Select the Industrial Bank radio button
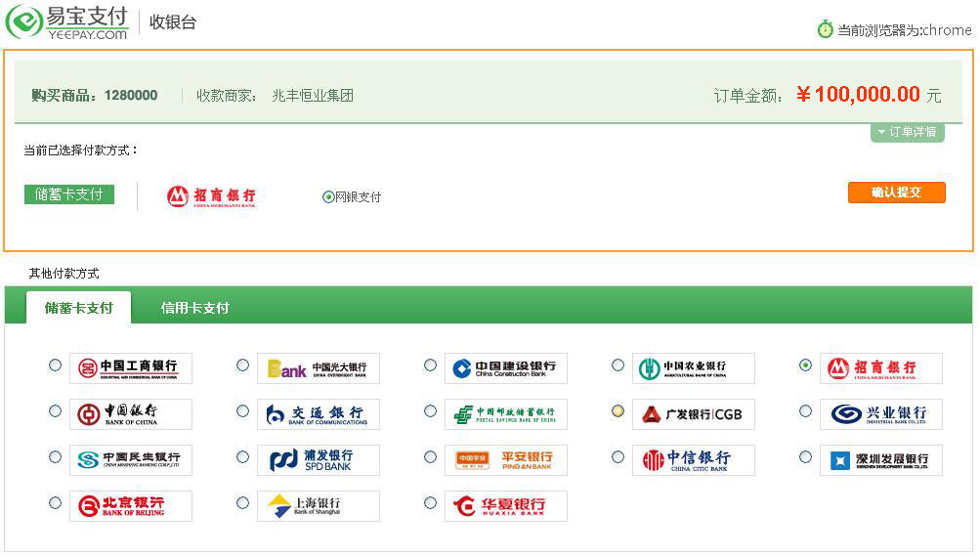 click(x=805, y=411)
